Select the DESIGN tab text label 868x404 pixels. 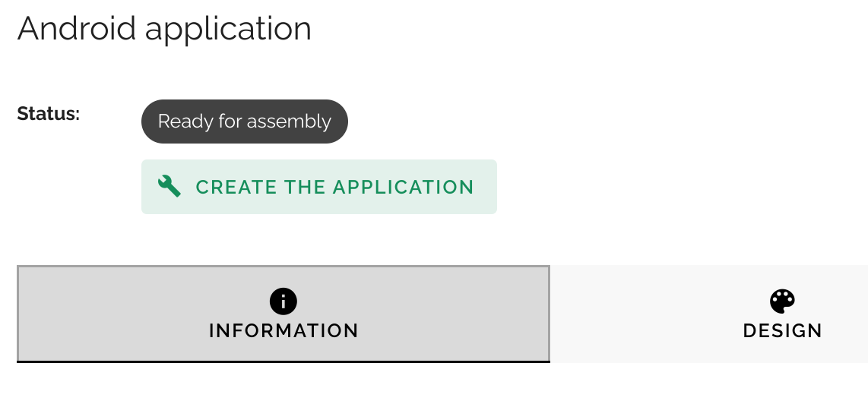pos(782,331)
